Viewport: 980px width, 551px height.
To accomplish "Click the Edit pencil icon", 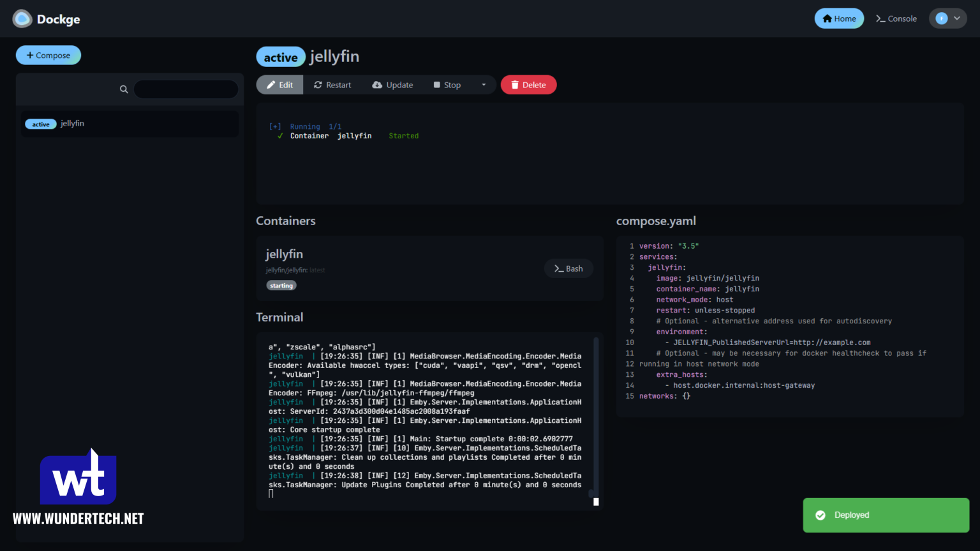I will [272, 84].
